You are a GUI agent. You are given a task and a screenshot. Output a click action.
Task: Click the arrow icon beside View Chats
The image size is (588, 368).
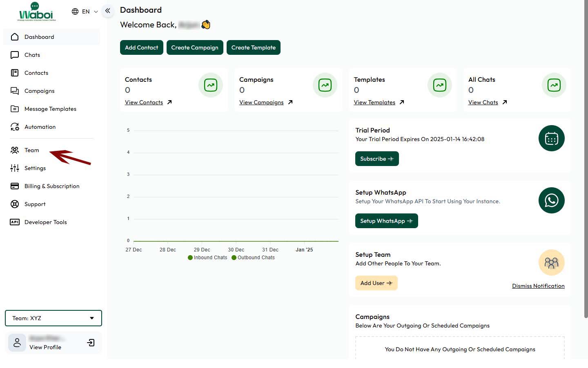coord(505,102)
